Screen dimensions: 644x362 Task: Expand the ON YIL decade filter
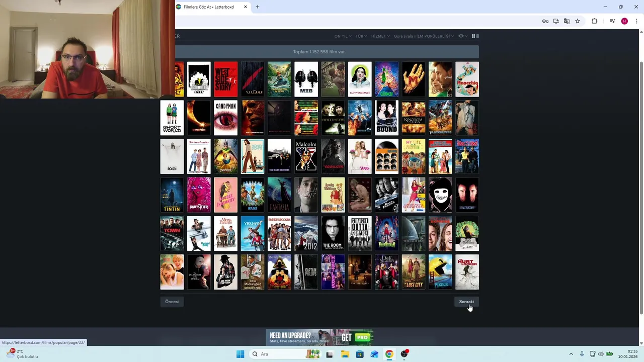click(342, 36)
